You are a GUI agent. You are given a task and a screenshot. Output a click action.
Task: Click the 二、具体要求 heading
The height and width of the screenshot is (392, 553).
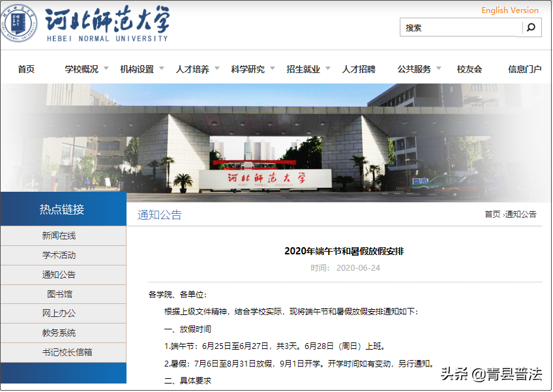188,381
